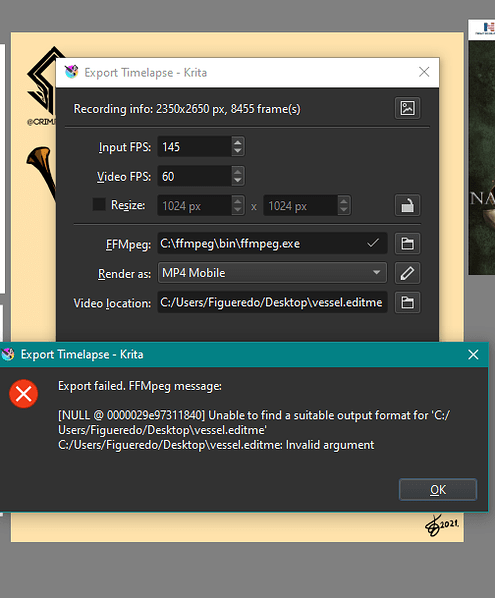
Task: Click the FFMpeg label
Action: (x=128, y=244)
